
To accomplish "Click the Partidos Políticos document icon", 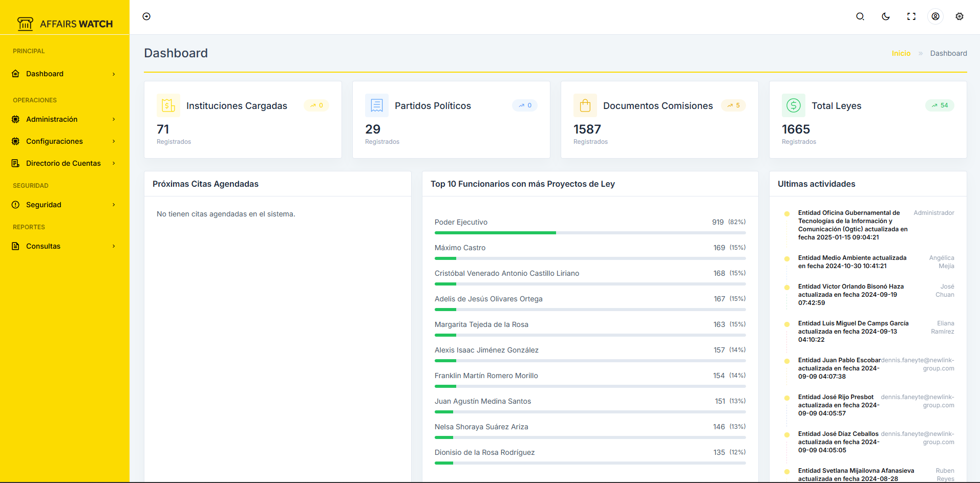I will click(376, 105).
